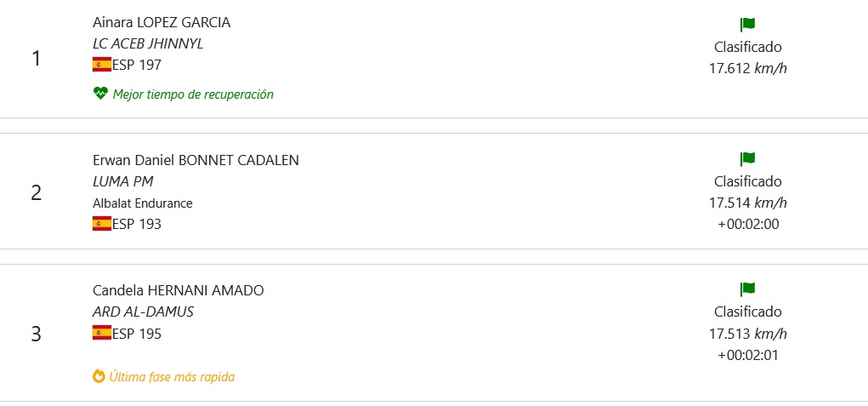
Task: Click the green flag icon for rank 1
Action: (x=747, y=25)
